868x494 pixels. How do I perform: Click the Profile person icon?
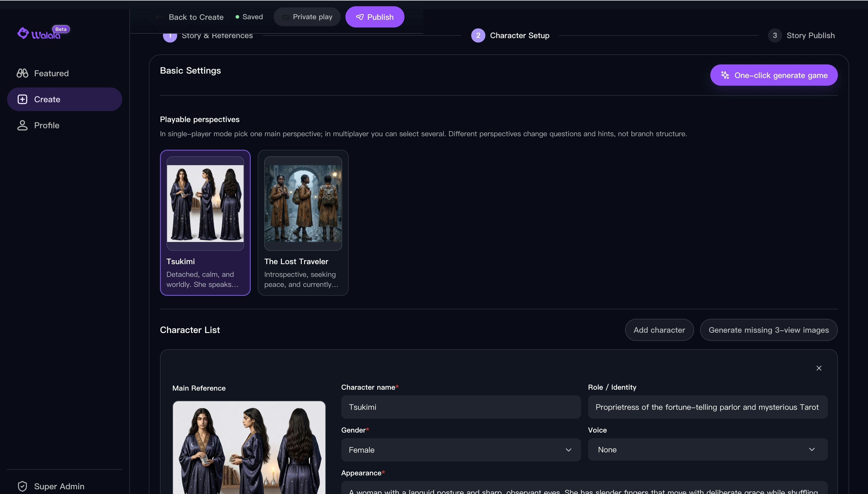pos(22,125)
